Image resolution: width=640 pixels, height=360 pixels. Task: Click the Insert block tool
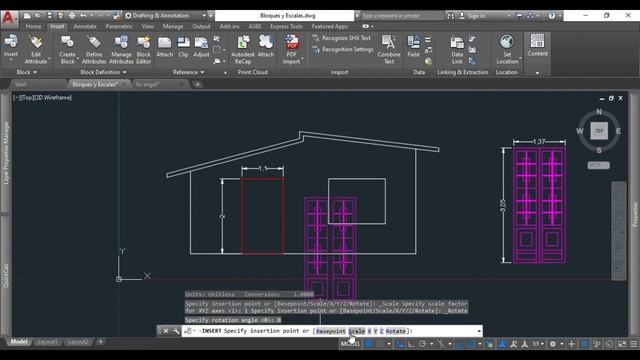(11, 47)
